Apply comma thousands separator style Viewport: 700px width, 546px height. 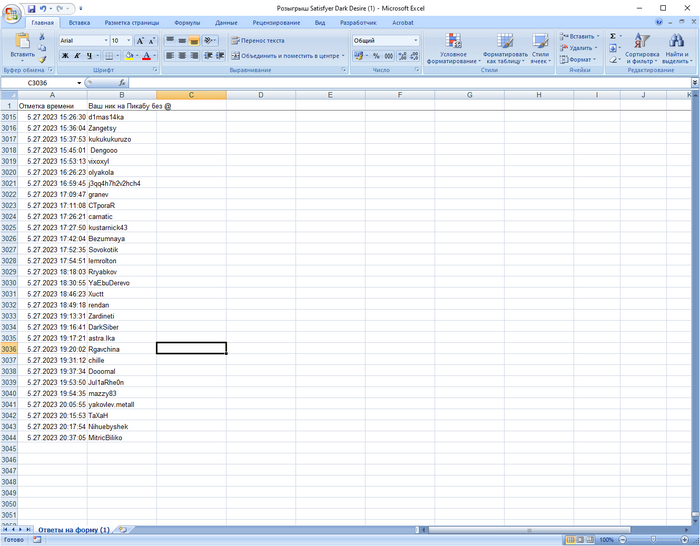(389, 56)
